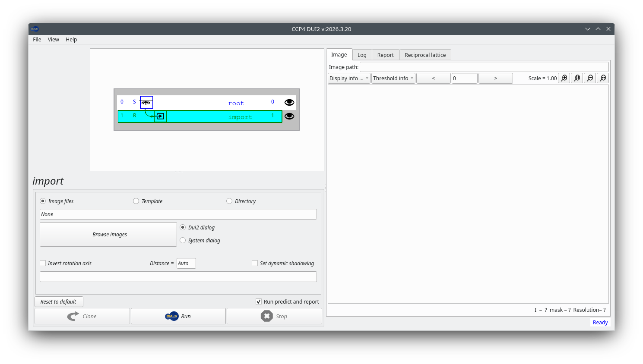
Task: Click the DIALS app icon in title bar
Action: tap(35, 29)
